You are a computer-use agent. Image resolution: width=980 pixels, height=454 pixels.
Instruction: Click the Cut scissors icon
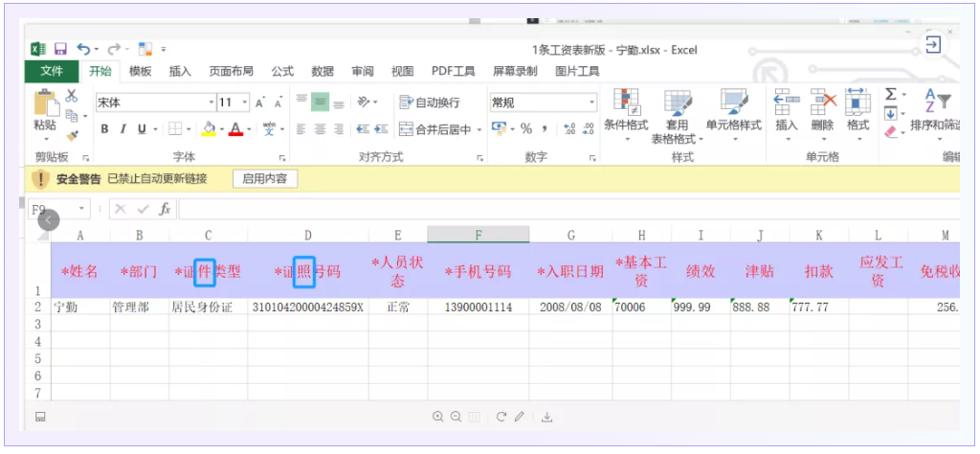[72, 96]
